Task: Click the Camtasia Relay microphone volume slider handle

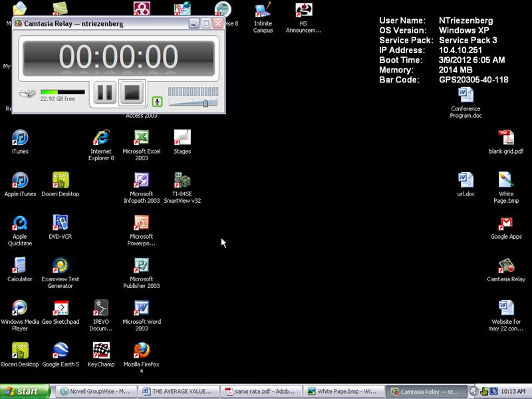Action: pyautogui.click(x=205, y=103)
